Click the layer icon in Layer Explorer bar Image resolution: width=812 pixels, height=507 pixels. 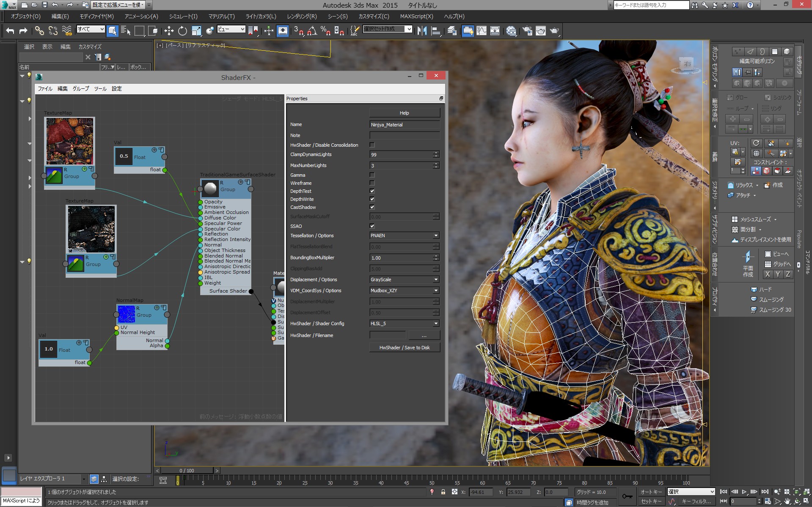[94, 479]
